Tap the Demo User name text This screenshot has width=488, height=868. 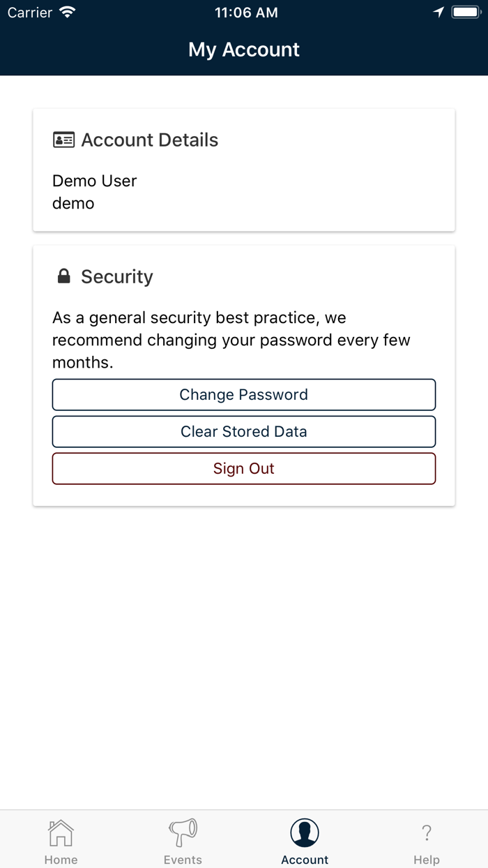(95, 181)
